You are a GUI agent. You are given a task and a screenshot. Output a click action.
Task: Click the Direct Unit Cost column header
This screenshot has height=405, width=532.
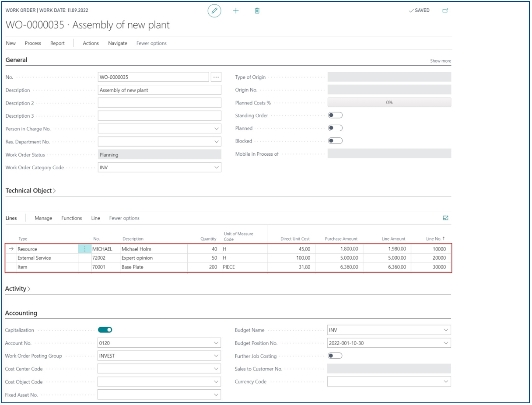295,239
